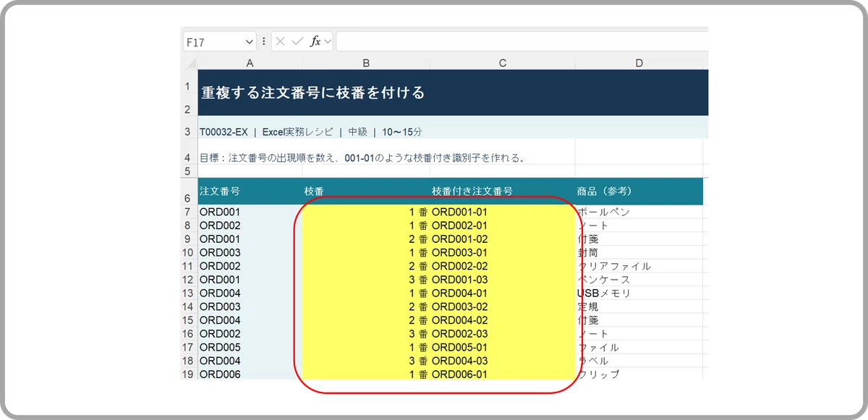
Task: Select row 13 header
Action: coord(188,293)
